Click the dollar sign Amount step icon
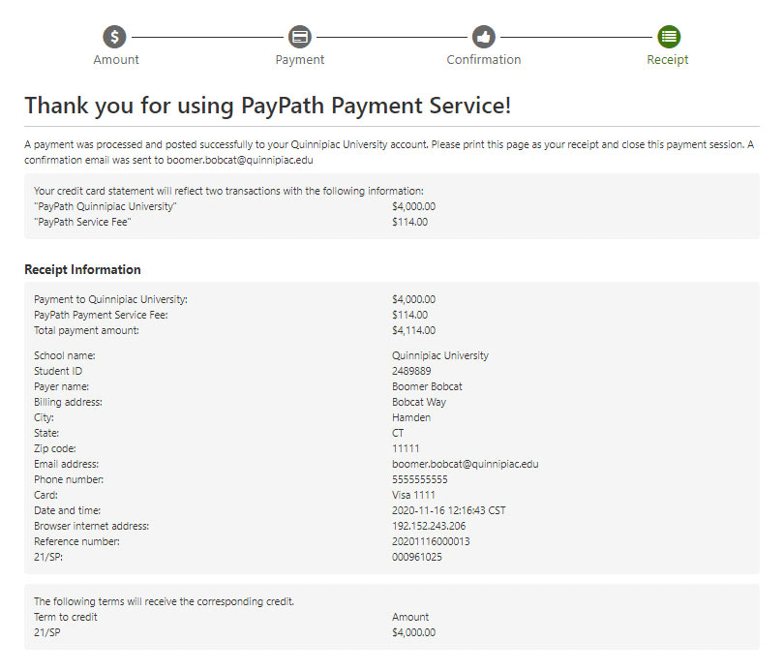The image size is (784, 672). 115,37
